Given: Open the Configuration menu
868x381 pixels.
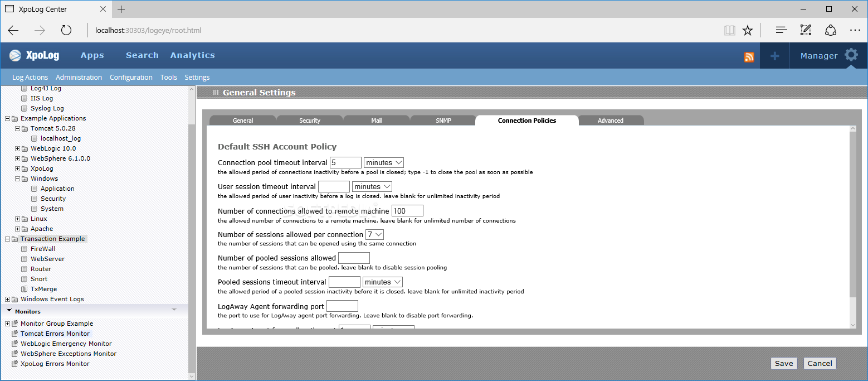Looking at the screenshot, I should tap(131, 78).
